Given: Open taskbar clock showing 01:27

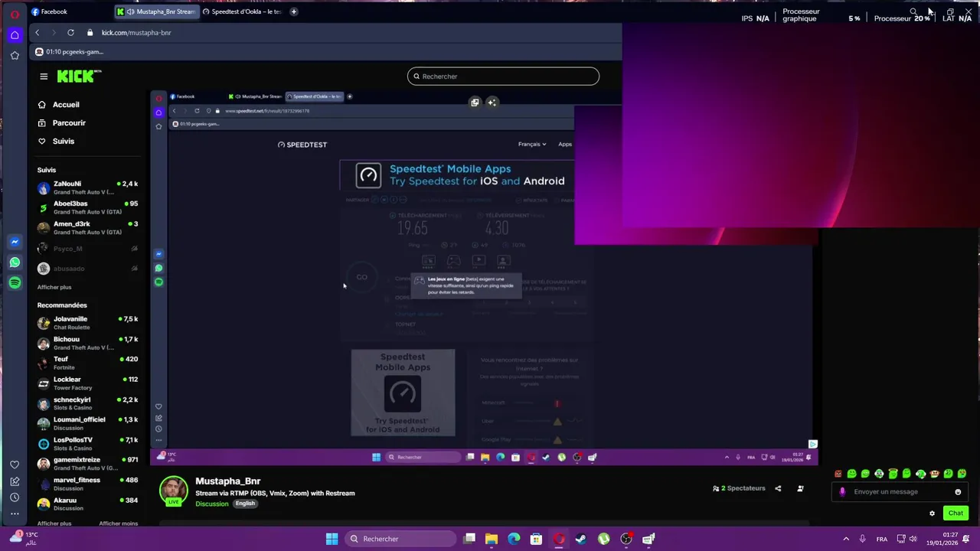Looking at the screenshot, I should coord(950,539).
